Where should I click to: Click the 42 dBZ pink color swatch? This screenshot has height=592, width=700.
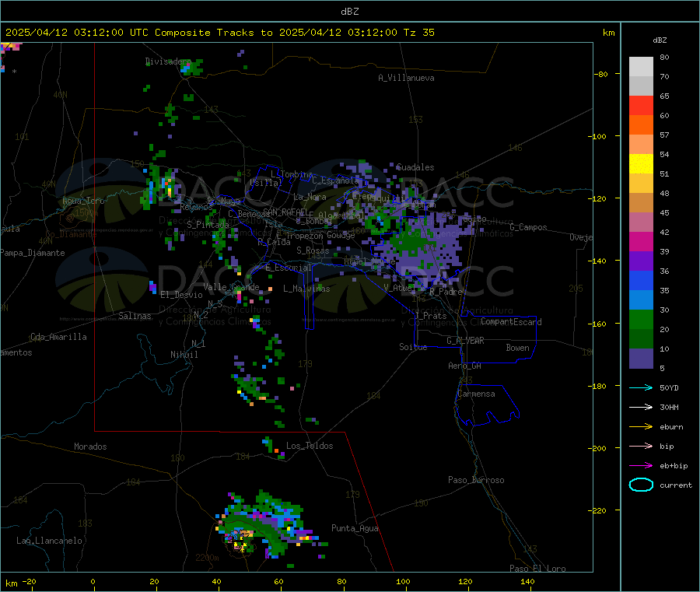pyautogui.click(x=641, y=222)
